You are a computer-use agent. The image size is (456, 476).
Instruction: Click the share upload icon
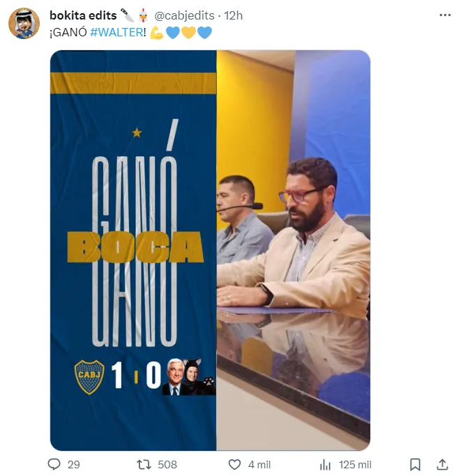coord(442,464)
